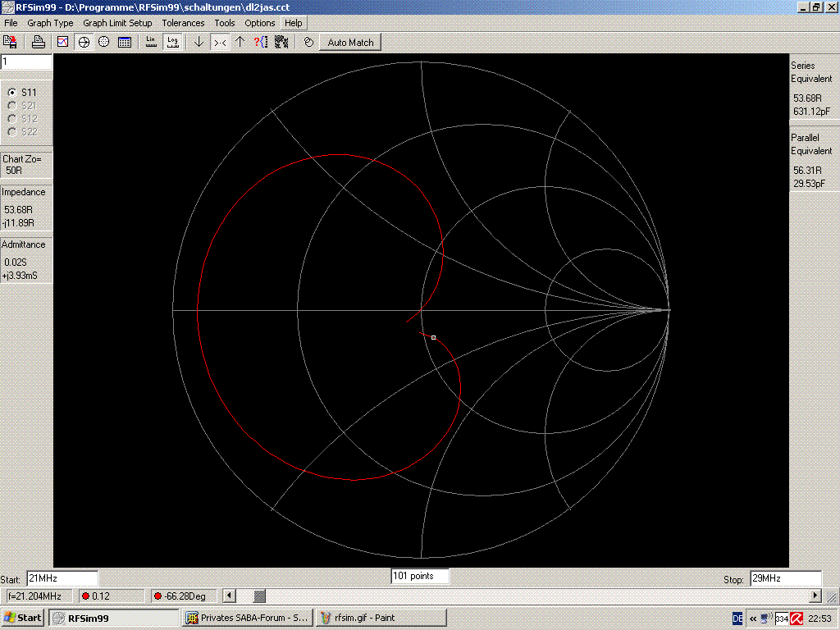The height and width of the screenshot is (630, 840).
Task: Click the converge arrows (>·<) toolbar icon
Action: tap(220, 42)
